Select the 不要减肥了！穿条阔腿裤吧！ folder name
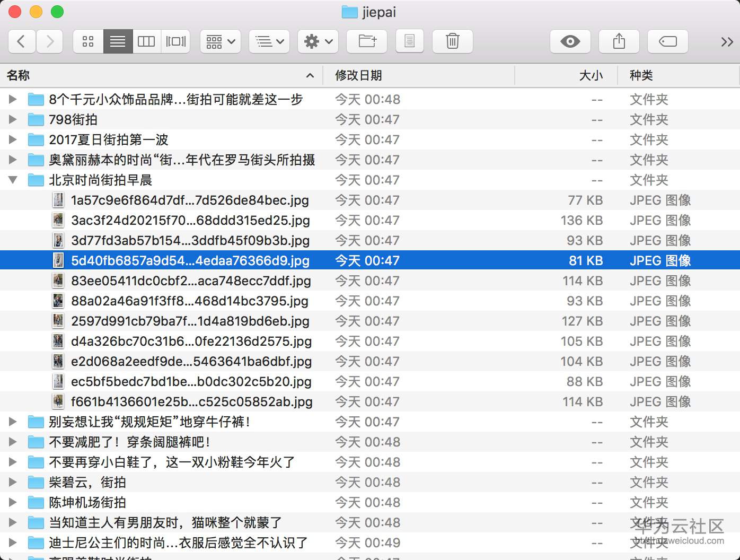The width and height of the screenshot is (740, 560). coord(130,442)
